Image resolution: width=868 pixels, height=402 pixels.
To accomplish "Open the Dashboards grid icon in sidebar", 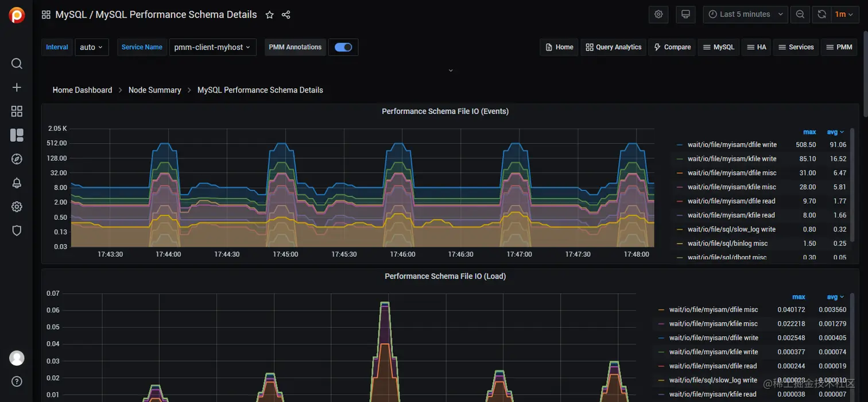I will coord(17,111).
